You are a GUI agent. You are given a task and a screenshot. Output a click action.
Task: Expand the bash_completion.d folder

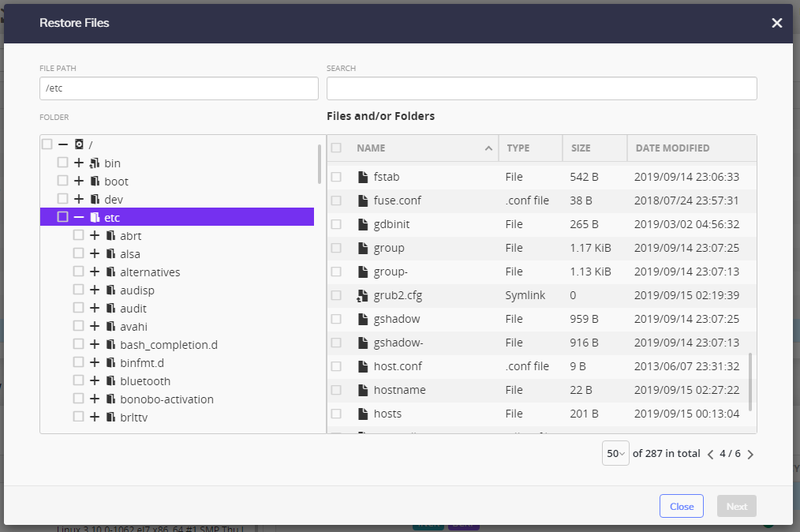94,344
